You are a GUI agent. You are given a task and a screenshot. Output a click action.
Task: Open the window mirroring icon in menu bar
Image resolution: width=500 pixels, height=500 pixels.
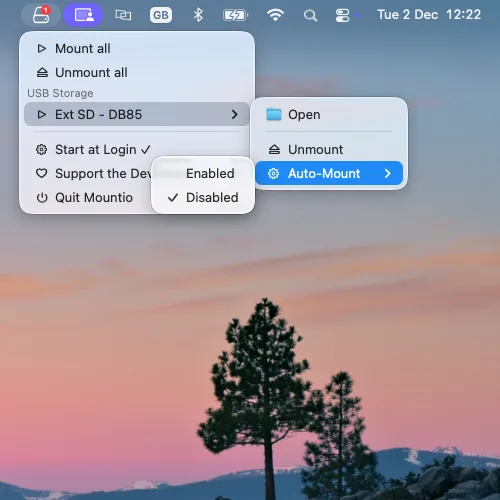(123, 15)
